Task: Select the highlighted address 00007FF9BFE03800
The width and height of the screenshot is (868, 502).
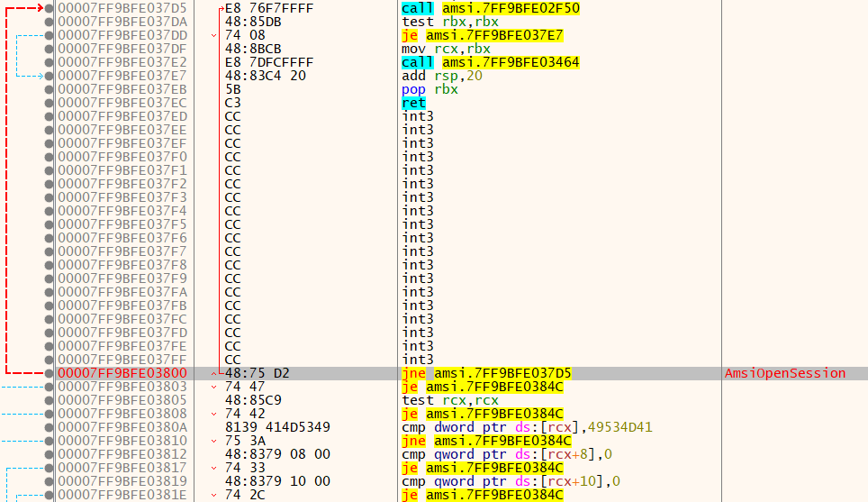Action: pos(122,373)
